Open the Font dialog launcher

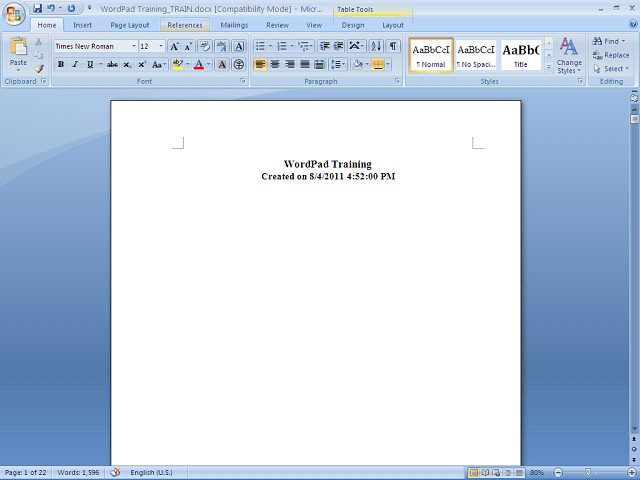[243, 81]
